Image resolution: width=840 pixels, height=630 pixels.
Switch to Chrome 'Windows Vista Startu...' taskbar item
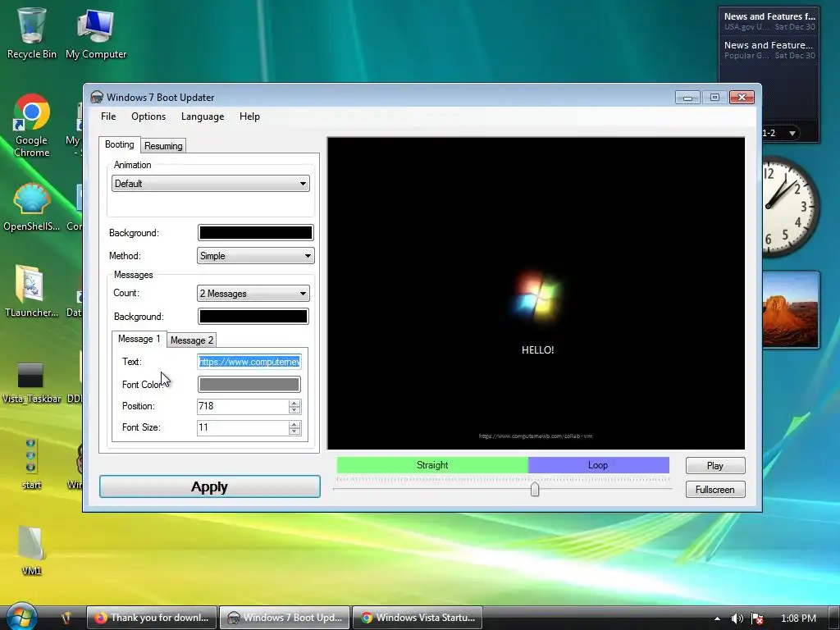point(418,618)
